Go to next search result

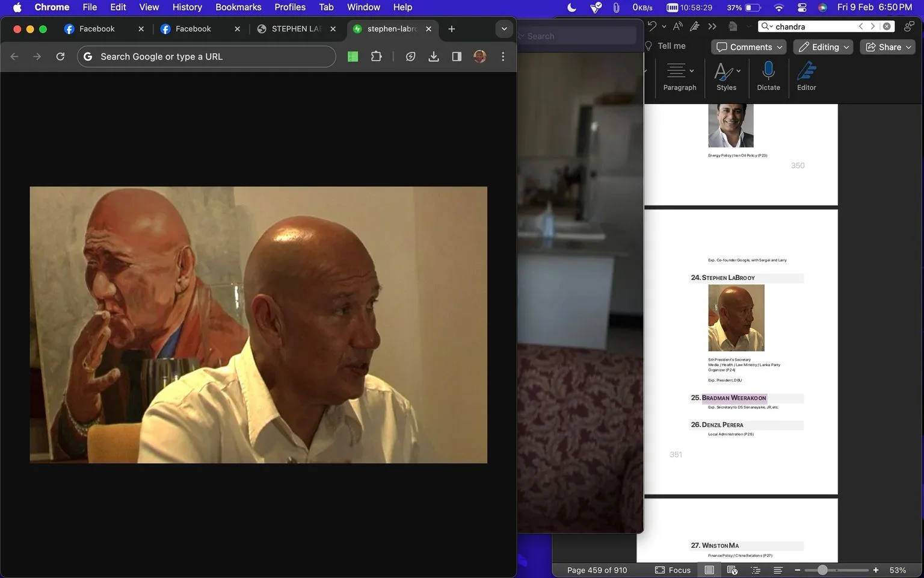pos(872,26)
